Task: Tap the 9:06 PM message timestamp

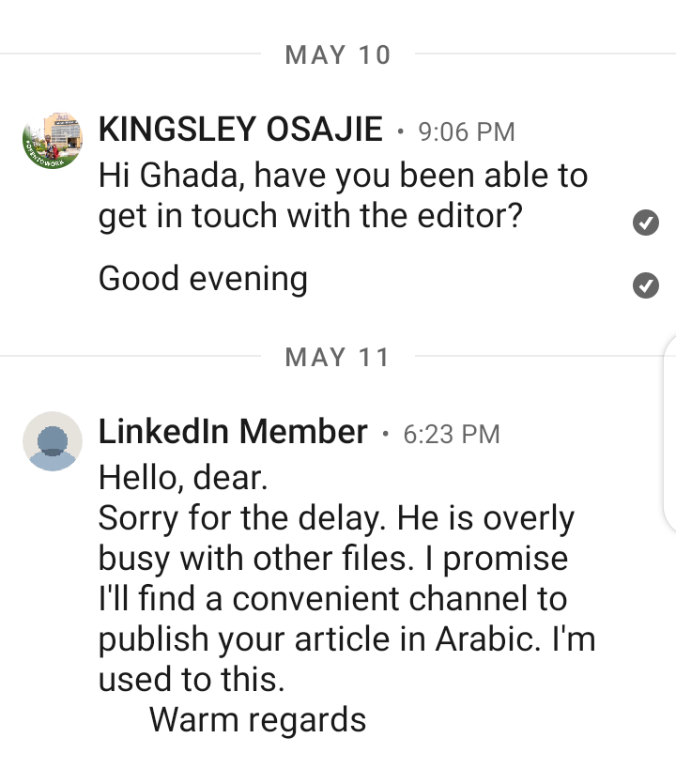Action: (x=467, y=131)
